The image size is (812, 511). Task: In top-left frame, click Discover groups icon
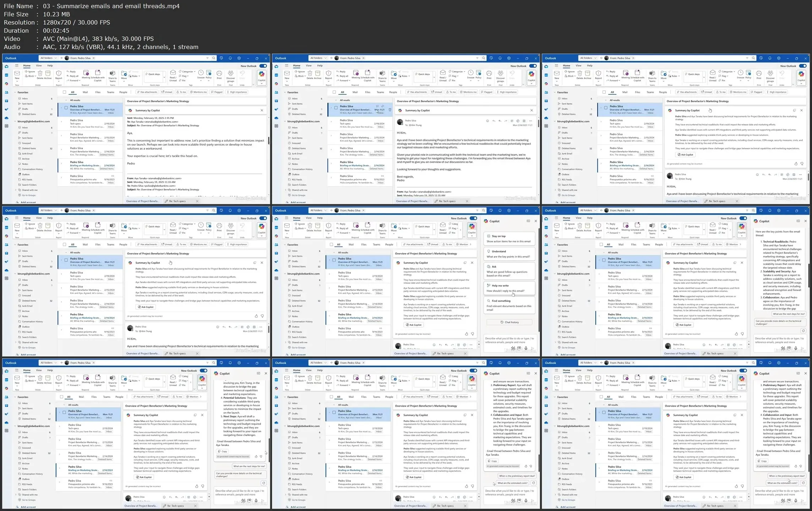[231, 73]
